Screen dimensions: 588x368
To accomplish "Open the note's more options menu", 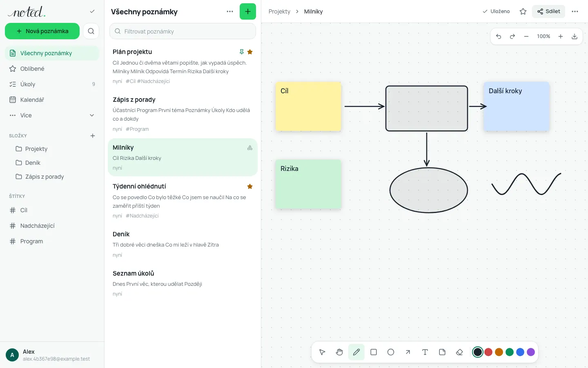I will 575,11.
